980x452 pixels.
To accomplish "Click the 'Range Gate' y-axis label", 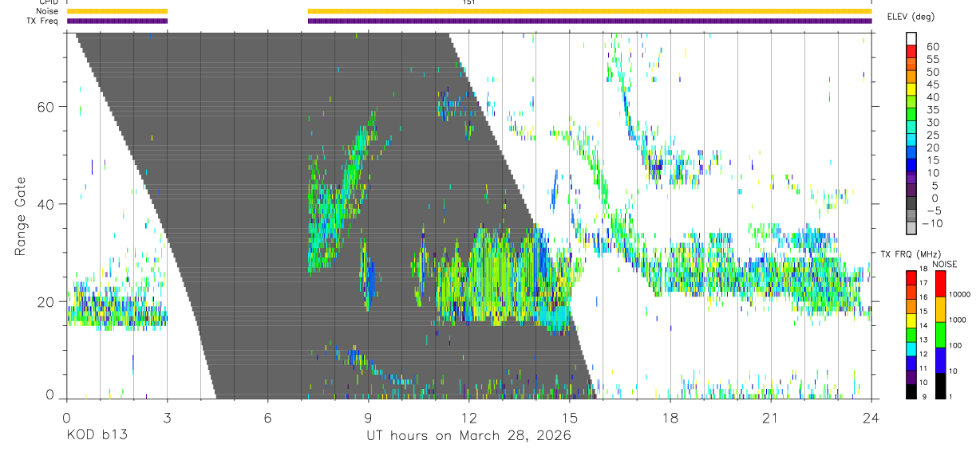I will click(x=20, y=215).
